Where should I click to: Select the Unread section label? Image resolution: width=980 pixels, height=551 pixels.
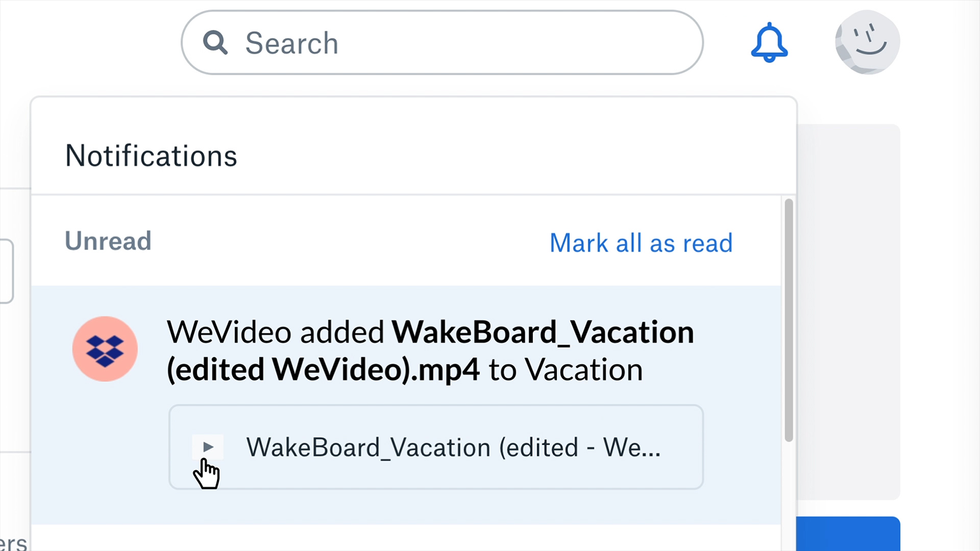click(108, 241)
